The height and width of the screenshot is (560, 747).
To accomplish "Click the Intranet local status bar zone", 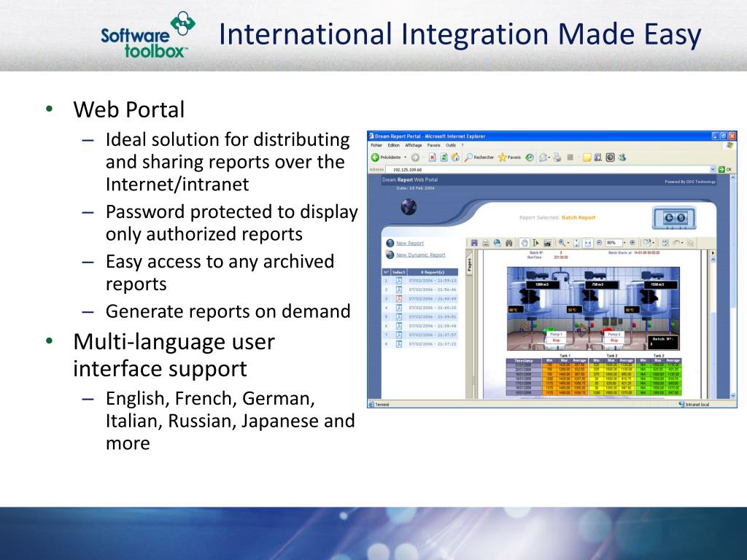I will 694,404.
